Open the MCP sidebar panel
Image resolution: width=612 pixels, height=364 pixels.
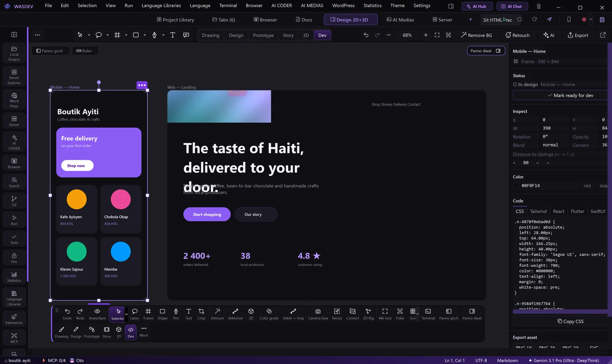click(14, 338)
